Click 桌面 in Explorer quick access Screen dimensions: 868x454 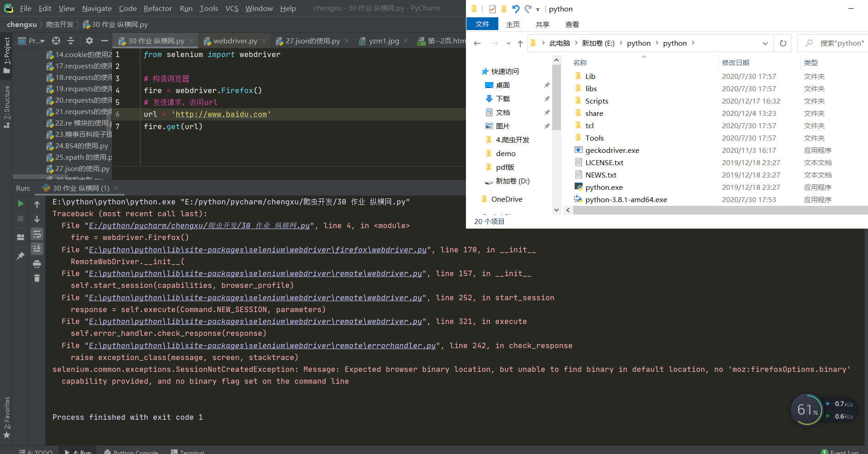pyautogui.click(x=502, y=85)
